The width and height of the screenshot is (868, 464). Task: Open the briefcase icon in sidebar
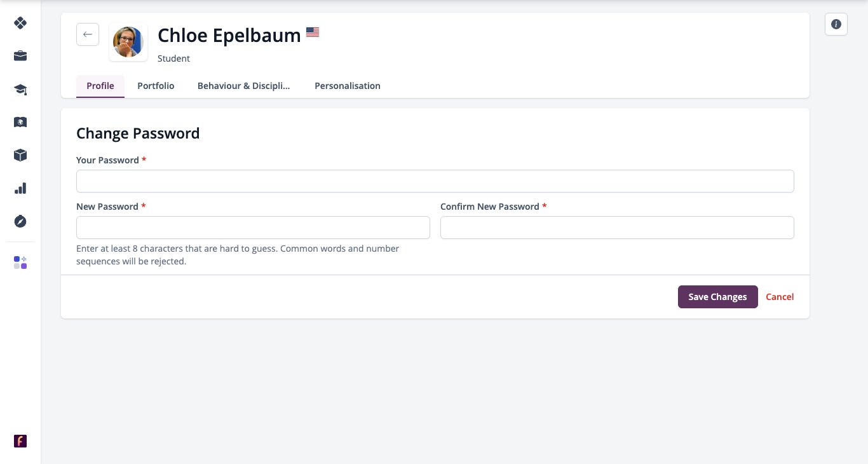coord(20,56)
